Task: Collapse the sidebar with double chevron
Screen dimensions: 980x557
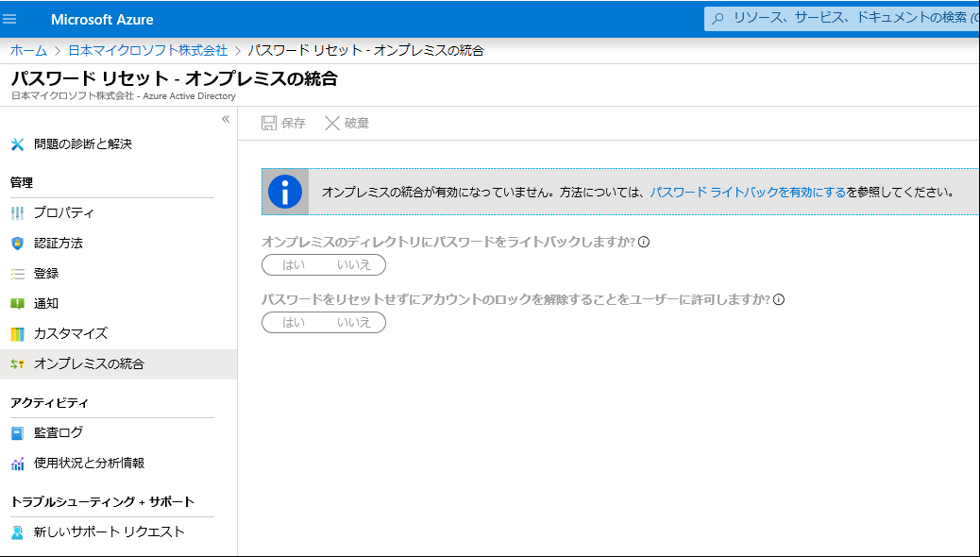Action: tap(226, 119)
